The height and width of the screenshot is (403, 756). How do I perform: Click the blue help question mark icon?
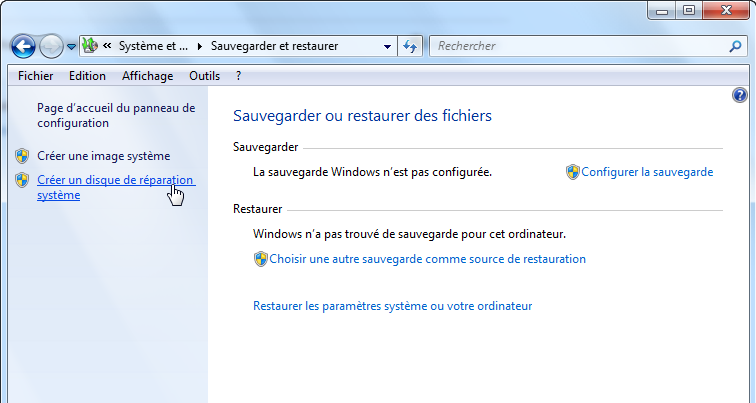click(x=740, y=95)
